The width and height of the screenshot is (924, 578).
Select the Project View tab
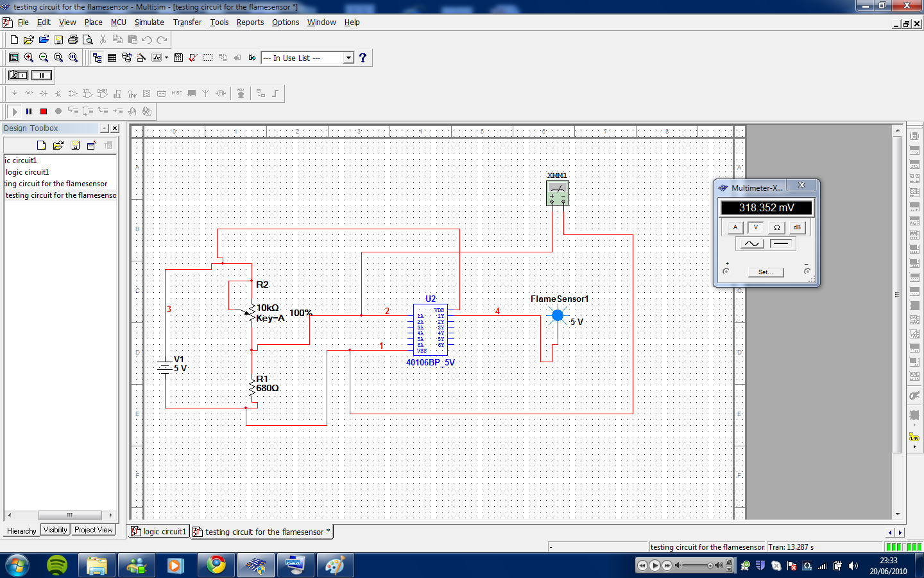[94, 530]
